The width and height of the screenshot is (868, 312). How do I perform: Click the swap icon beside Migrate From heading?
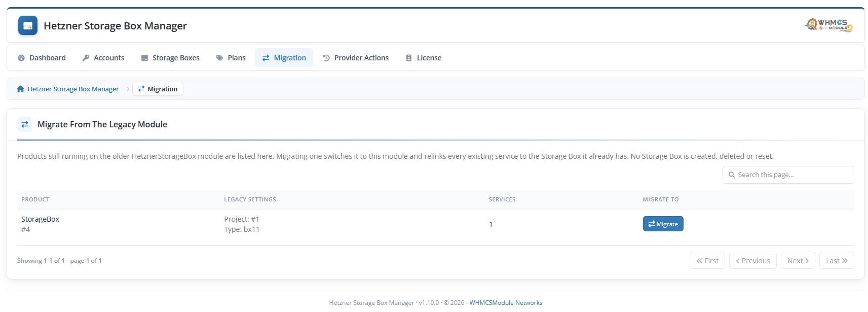pos(25,124)
